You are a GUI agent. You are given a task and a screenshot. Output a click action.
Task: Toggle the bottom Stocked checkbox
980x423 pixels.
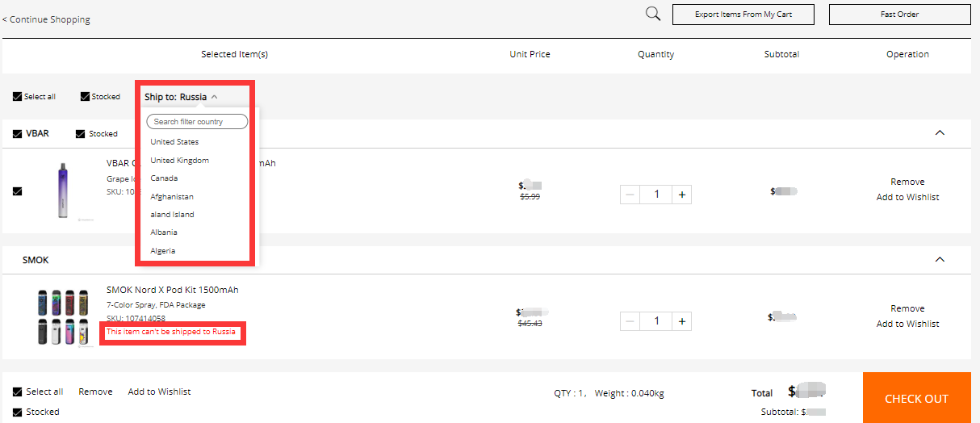[18, 412]
